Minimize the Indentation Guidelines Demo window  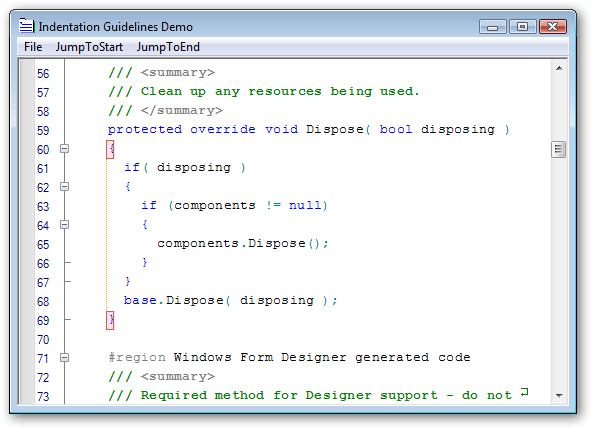tap(493, 27)
